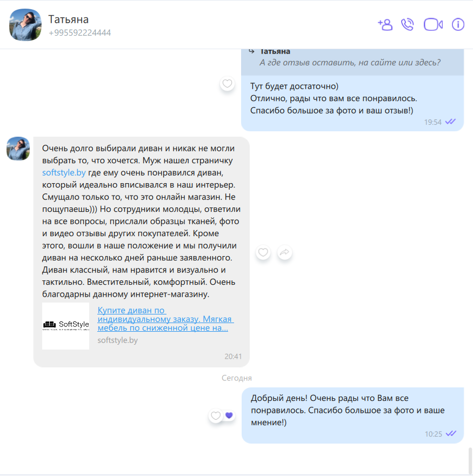Open Татьяна's profile picture in header
The height and width of the screenshot is (476, 473).
(x=25, y=25)
